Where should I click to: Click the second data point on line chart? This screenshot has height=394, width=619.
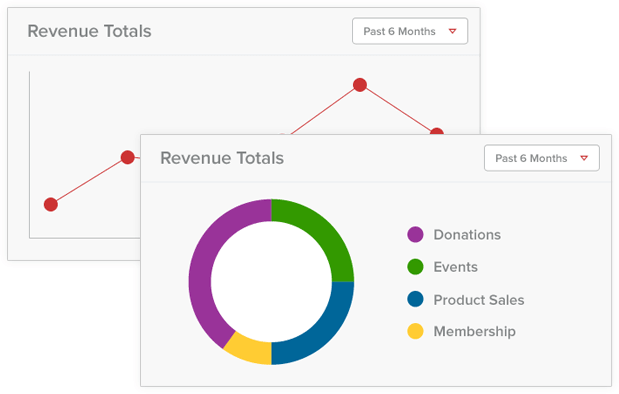[128, 157]
